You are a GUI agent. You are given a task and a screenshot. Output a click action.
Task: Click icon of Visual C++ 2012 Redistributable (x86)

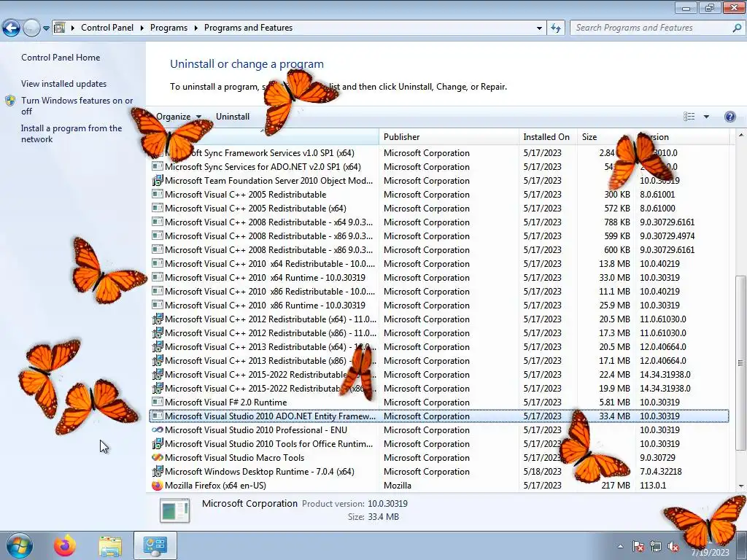[158, 332]
